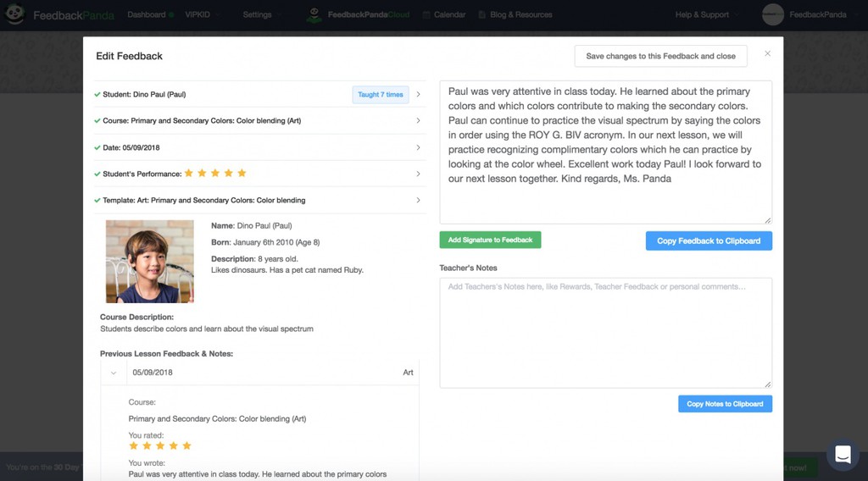Open Blog & Resources
Viewport: 868px width, 481px height.
pyautogui.click(x=521, y=15)
